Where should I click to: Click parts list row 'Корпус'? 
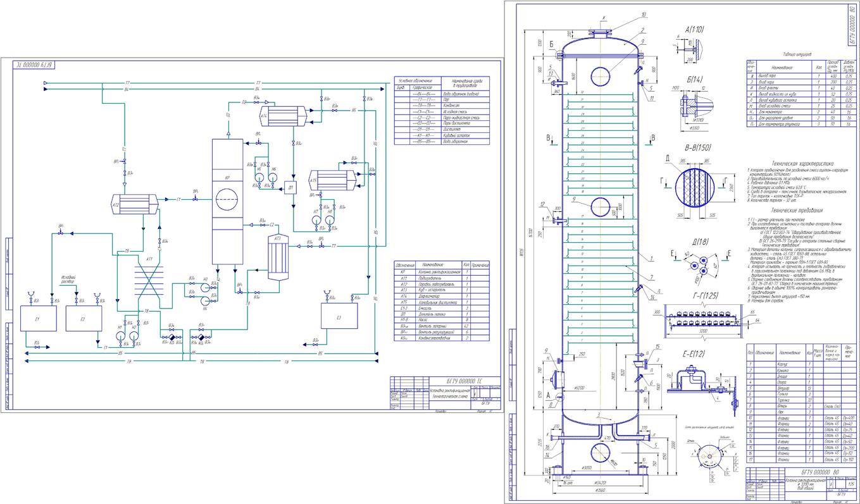[x=802, y=364]
